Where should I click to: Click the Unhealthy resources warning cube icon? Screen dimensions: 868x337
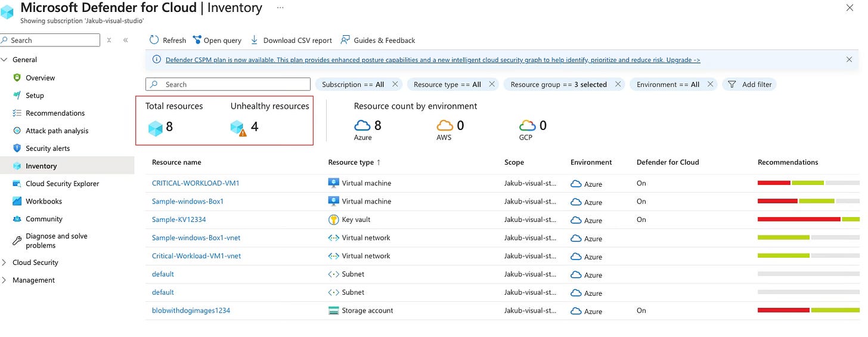point(238,128)
